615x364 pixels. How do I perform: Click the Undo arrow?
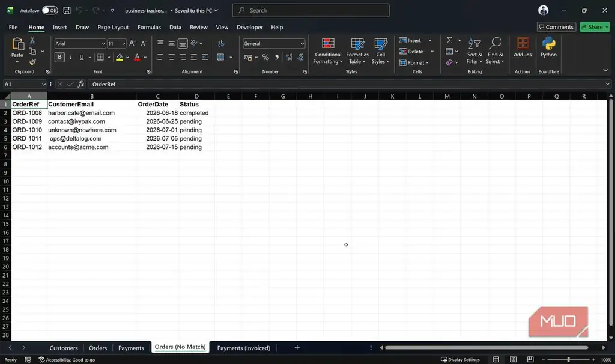[79, 11]
